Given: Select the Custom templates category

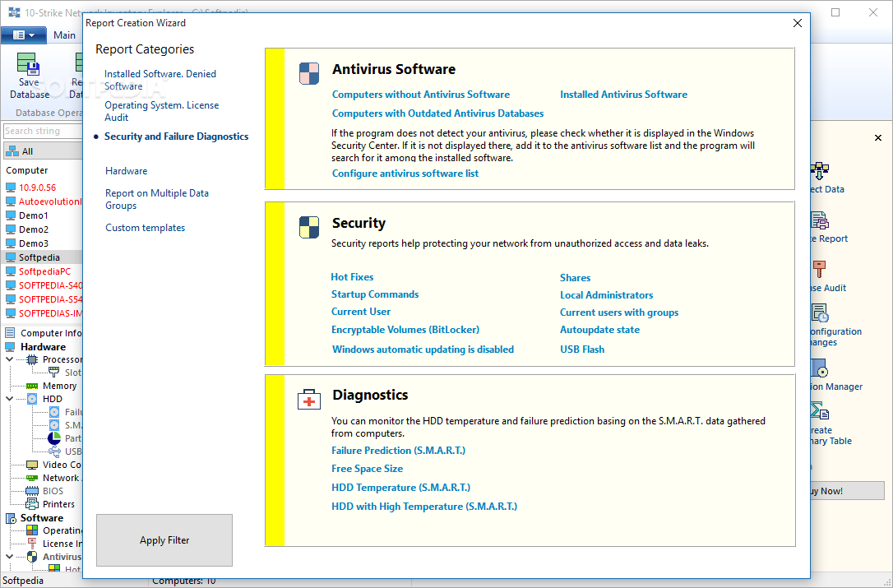Looking at the screenshot, I should pos(145,228).
